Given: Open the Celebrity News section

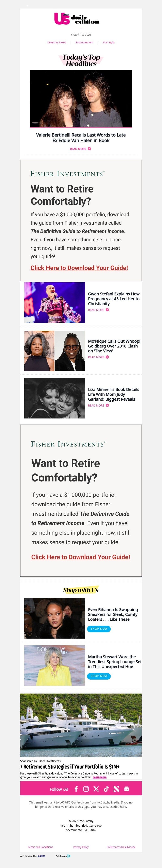Looking at the screenshot, I should coord(57,43).
